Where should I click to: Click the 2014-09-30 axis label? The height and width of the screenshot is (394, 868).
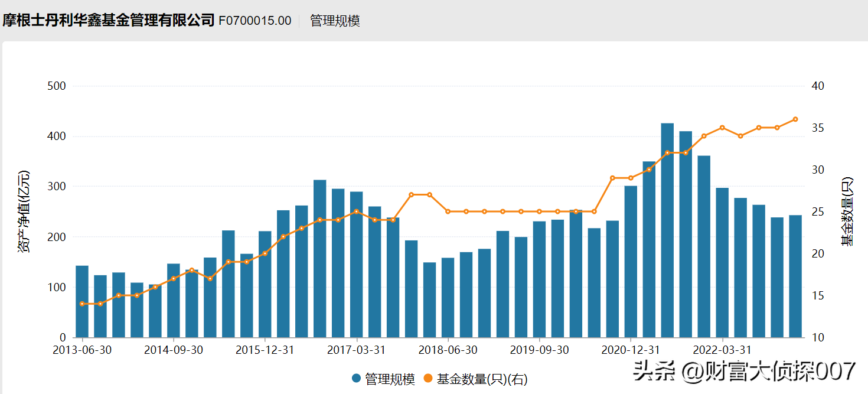pos(174,350)
